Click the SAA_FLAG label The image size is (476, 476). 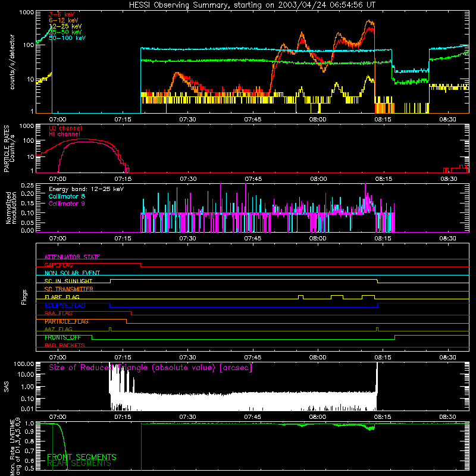[58, 314]
